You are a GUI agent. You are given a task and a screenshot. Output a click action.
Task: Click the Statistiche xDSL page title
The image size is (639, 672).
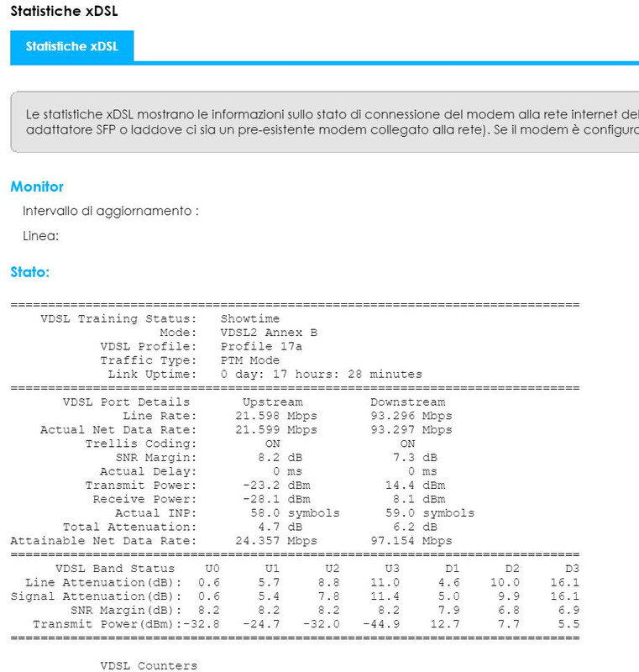pyautogui.click(x=64, y=11)
